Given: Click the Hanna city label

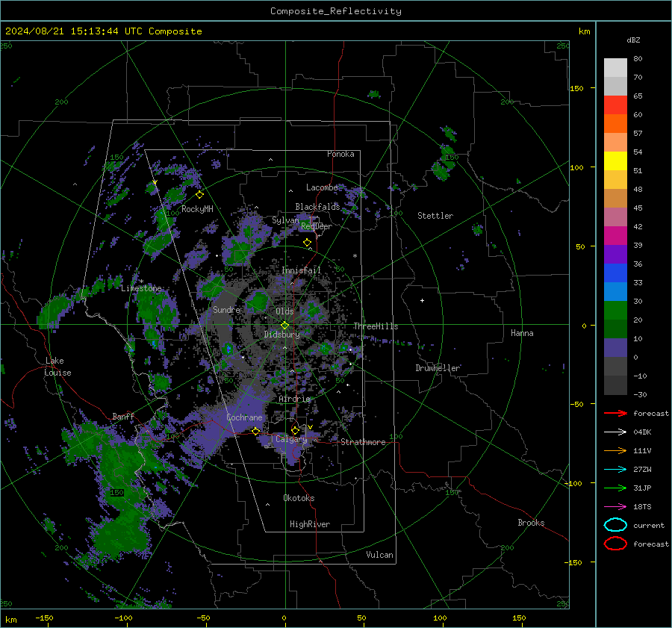Looking at the screenshot, I should click(x=522, y=333).
